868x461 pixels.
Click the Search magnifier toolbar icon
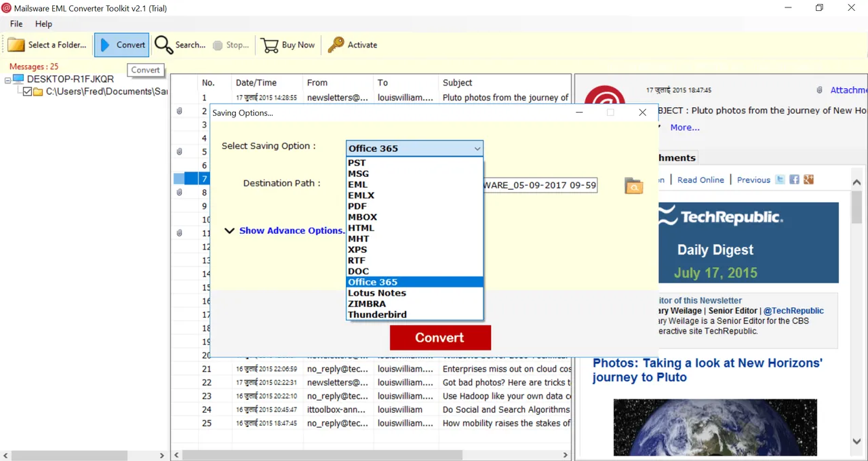(163, 45)
